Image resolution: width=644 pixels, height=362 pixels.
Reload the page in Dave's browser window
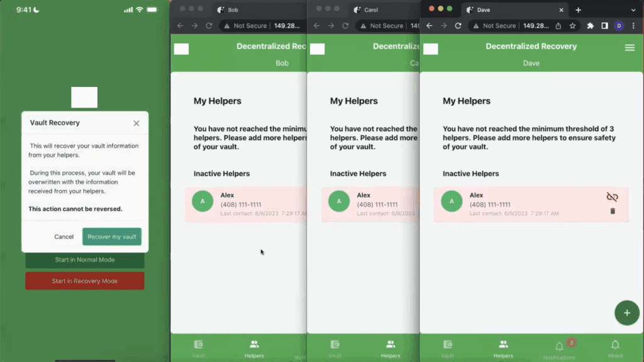[x=458, y=26]
